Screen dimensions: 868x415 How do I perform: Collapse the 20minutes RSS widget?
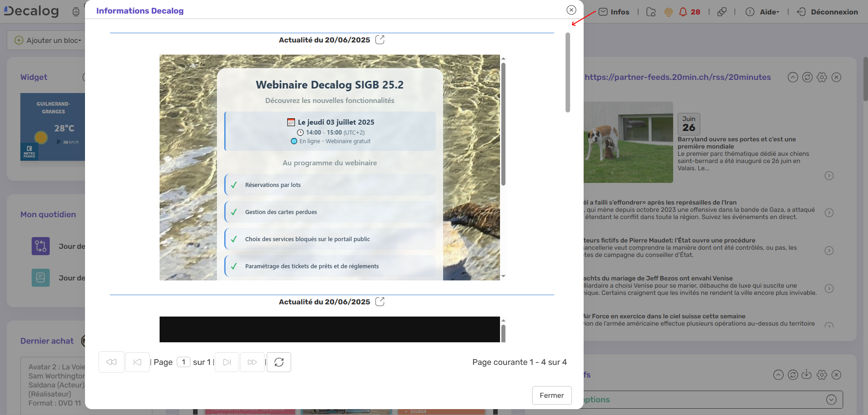pos(793,77)
